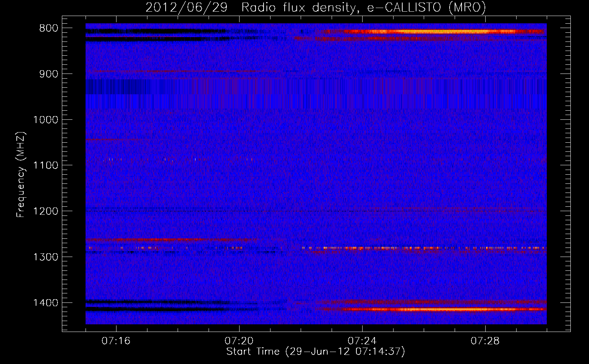
Task: Select the '1300' frequency axis label
Action: tap(46, 257)
